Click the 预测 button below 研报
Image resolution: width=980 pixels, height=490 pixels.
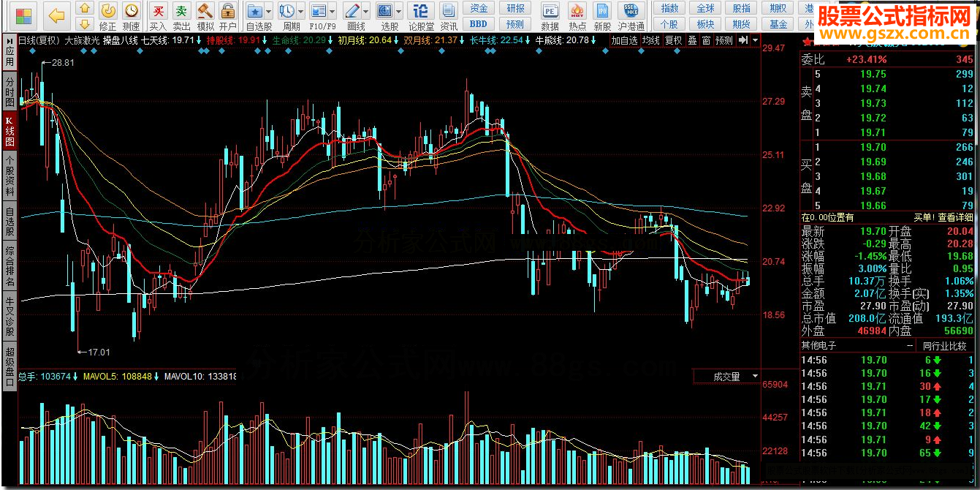coord(515,24)
